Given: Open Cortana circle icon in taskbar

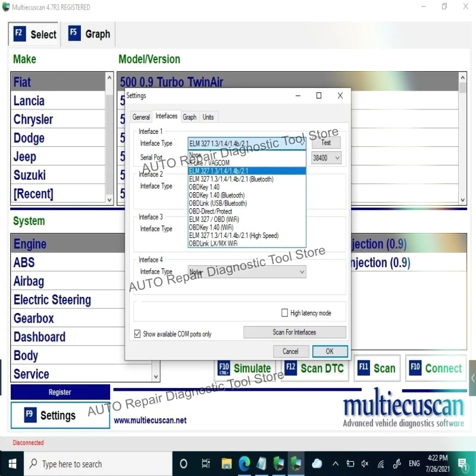Looking at the screenshot, I should pos(183,464).
